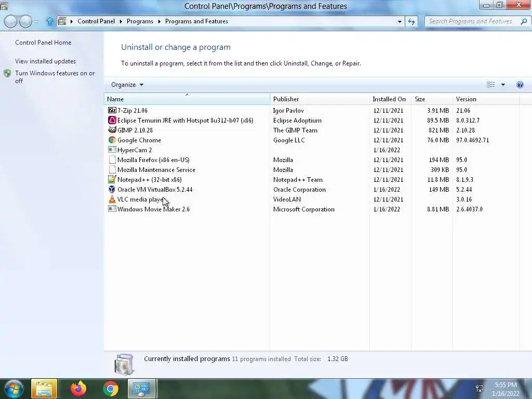Click the 7-Zip program icon
This screenshot has width=532, height=399.
[x=112, y=110]
